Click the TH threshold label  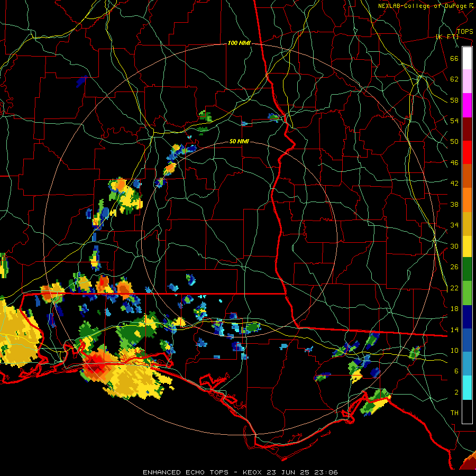pos(454,413)
